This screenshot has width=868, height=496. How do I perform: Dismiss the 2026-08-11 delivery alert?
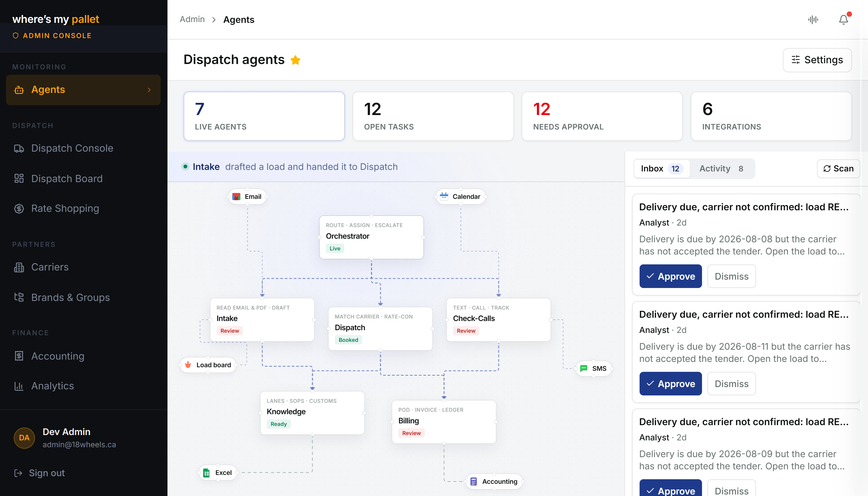click(x=731, y=383)
